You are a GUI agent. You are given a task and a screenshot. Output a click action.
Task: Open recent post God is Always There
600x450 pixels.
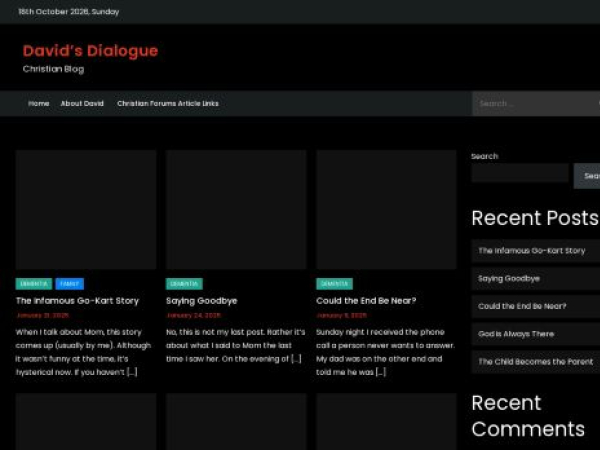tap(516, 334)
